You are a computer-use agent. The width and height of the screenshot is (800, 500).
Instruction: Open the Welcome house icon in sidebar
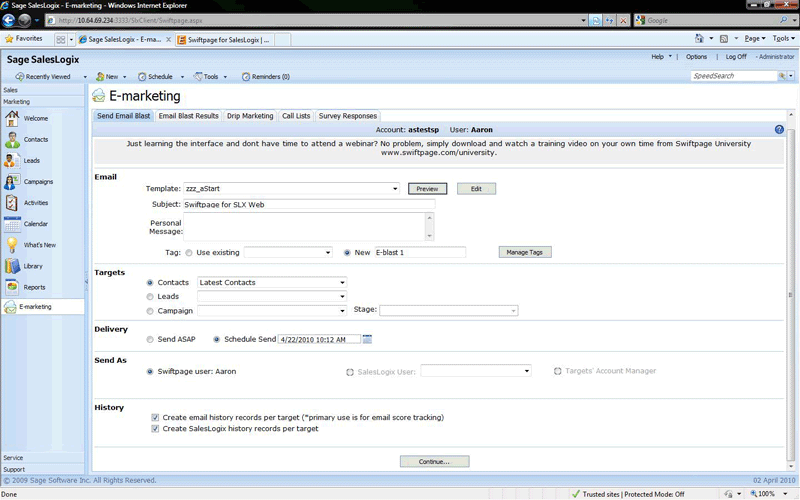click(12, 118)
